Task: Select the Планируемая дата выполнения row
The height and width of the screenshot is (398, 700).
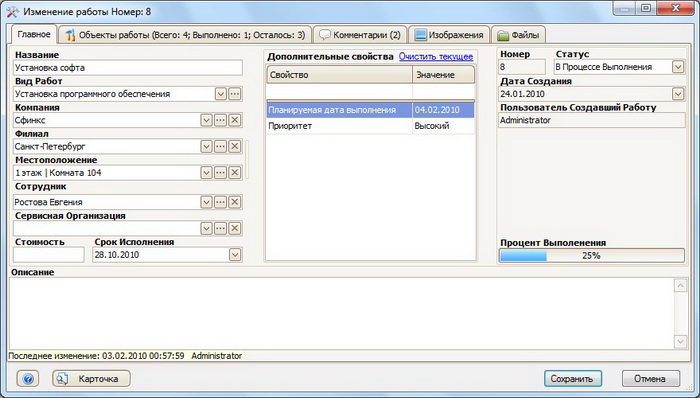Action: [x=371, y=110]
